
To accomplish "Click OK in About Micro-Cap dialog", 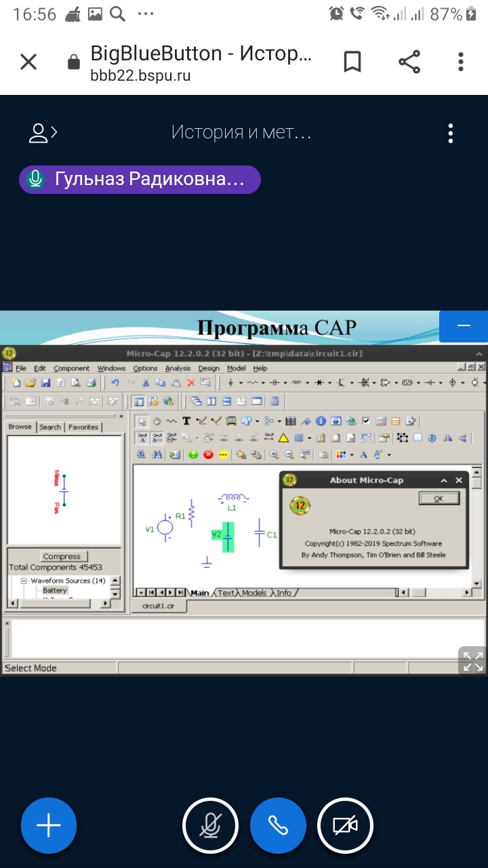I will click(439, 498).
